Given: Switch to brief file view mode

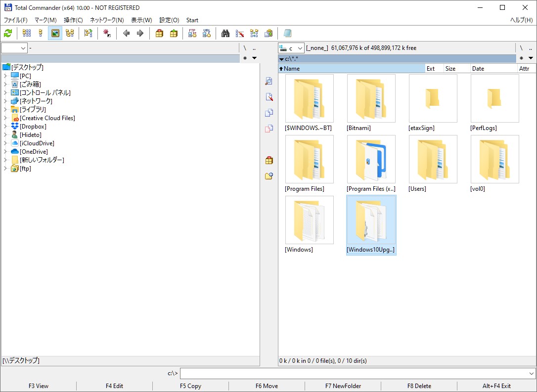Looking at the screenshot, I should [x=26, y=33].
